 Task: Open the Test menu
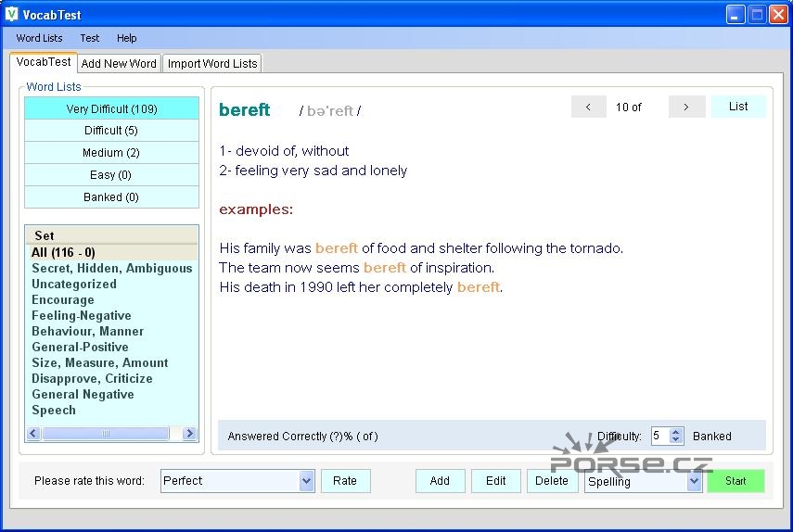pos(90,38)
